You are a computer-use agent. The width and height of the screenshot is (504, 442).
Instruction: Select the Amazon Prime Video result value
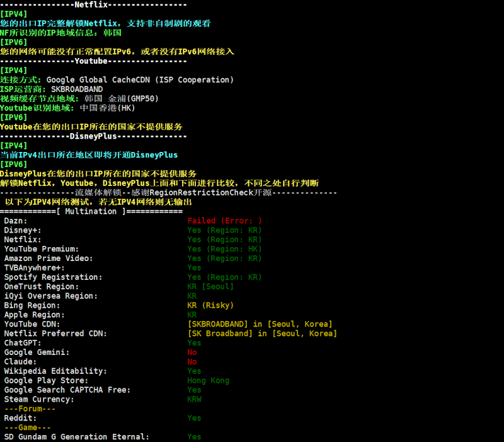pos(225,259)
